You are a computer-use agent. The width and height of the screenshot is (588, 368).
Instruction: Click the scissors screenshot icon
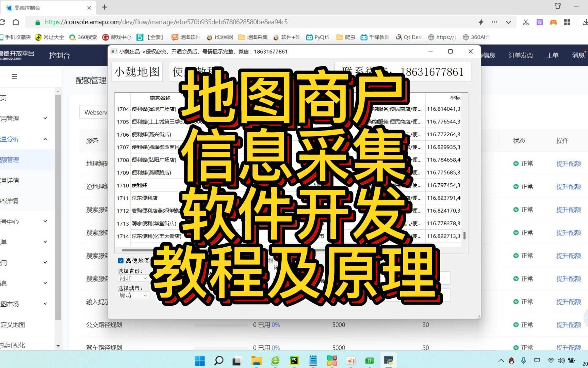click(526, 22)
